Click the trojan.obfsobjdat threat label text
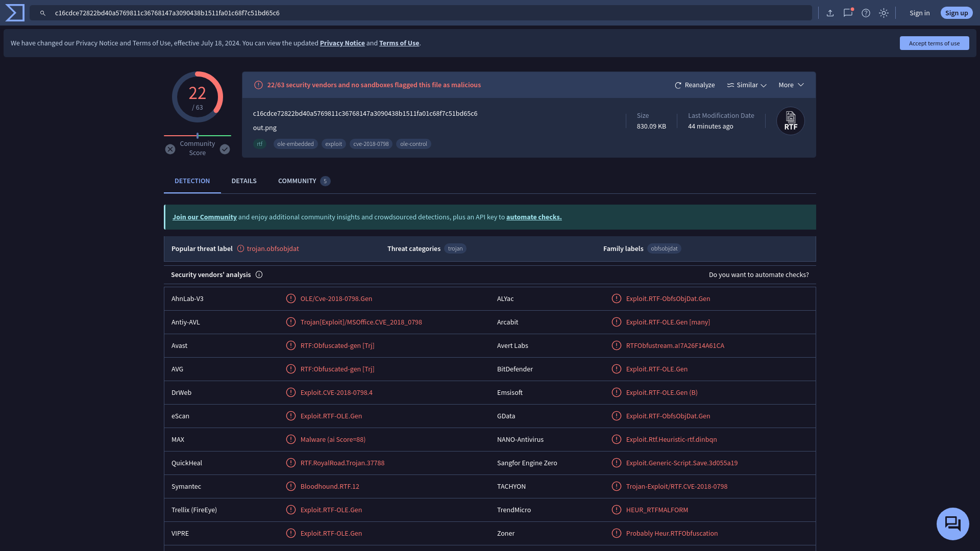The image size is (980, 551). click(x=273, y=249)
